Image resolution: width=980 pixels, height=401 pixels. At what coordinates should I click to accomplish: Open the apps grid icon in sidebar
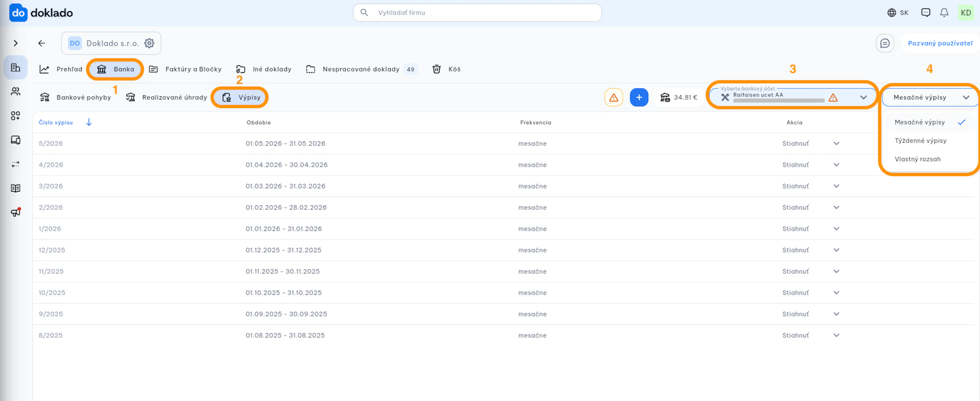click(x=16, y=116)
